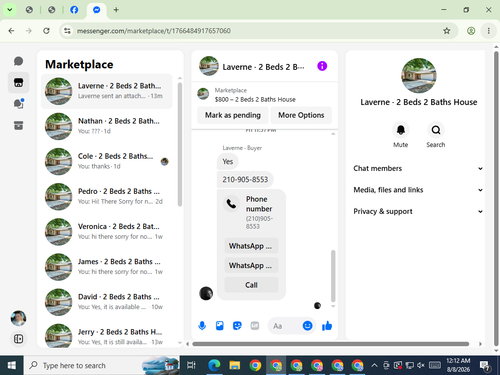
Task: Click the 210-905-8553 message bubble
Action: click(x=245, y=179)
